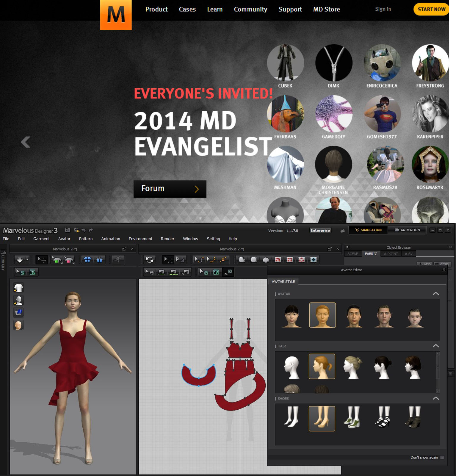Screen dimensions: 456x476
Task: Select the Internal Polygon tool
Action: pyautogui.click(x=278, y=260)
